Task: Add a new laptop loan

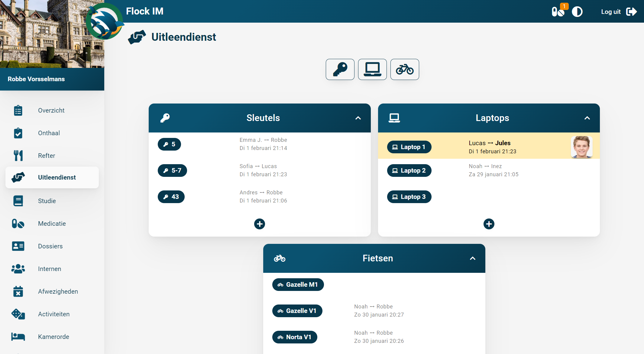Action: [489, 224]
